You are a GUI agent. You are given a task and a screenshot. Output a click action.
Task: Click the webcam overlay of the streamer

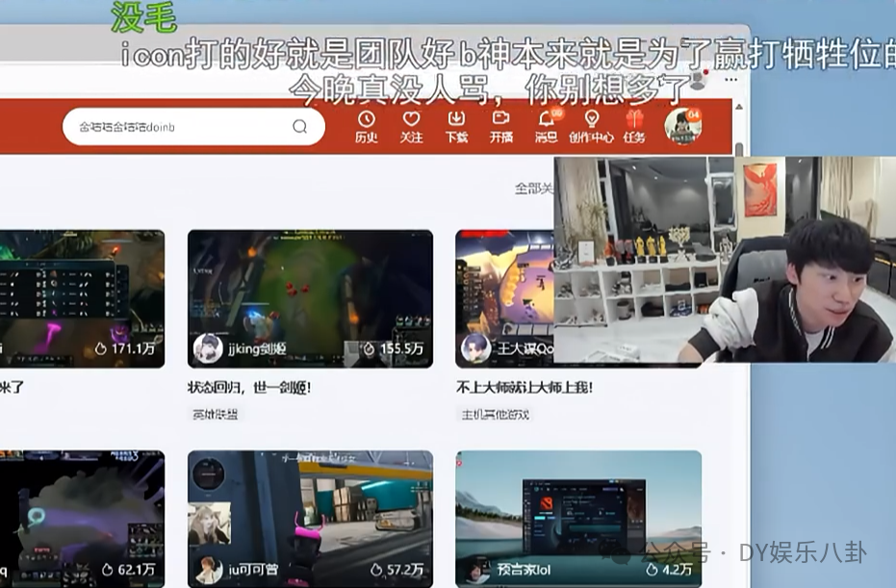tap(725, 260)
